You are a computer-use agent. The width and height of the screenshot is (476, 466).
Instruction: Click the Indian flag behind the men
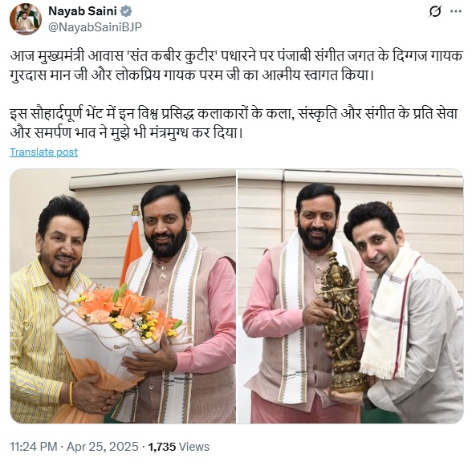click(x=132, y=245)
